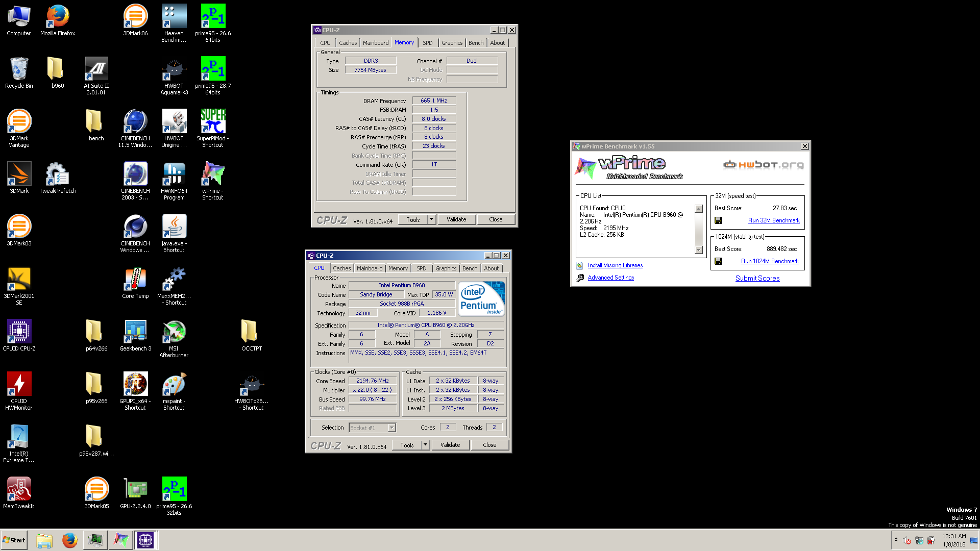Open java.exe shortcut on desktop
This screenshot has height=551, width=980.
pos(174,233)
